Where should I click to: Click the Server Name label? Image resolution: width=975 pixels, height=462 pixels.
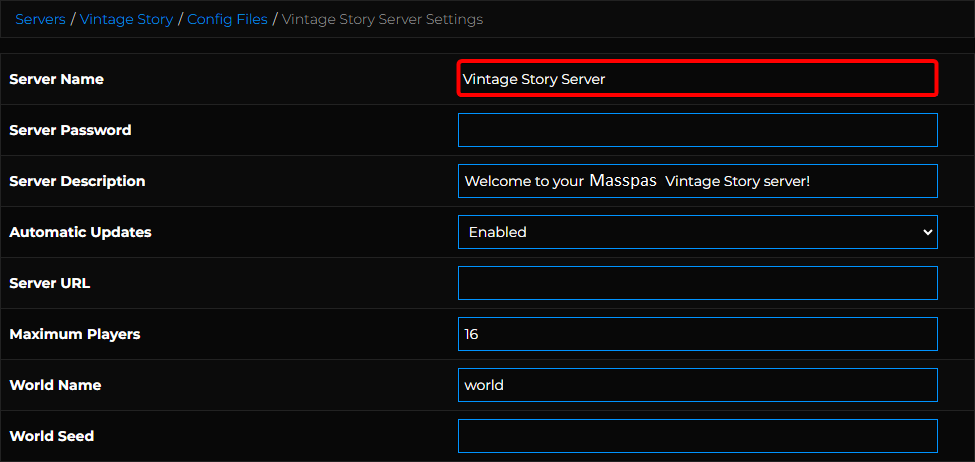coord(56,79)
